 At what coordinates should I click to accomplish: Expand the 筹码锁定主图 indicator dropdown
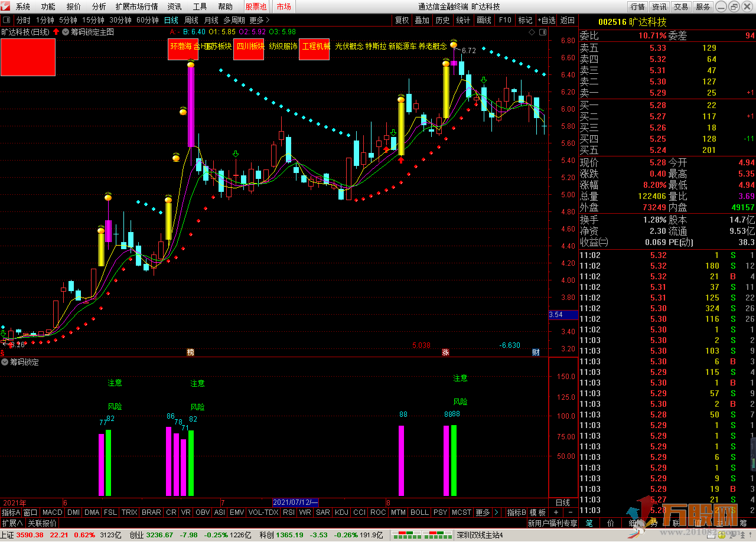(x=66, y=32)
